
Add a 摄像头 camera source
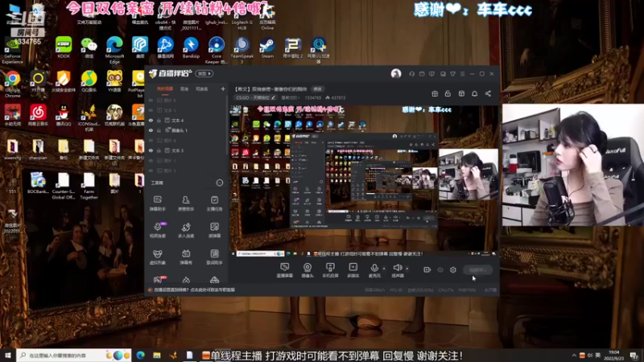[x=308, y=270]
